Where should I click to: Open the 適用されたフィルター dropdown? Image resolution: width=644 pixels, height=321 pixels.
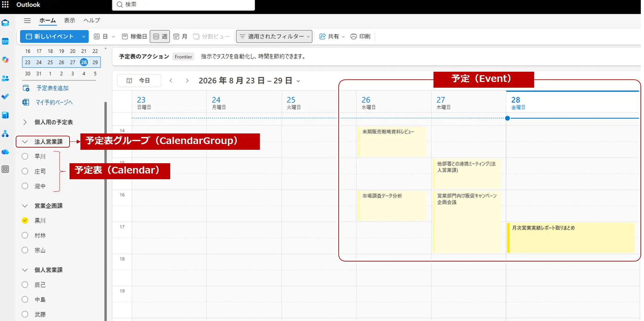click(274, 36)
